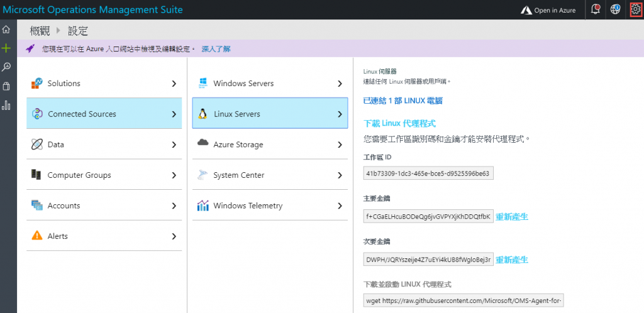Expand the Data chevron
The image size is (644, 313).
pyautogui.click(x=174, y=145)
